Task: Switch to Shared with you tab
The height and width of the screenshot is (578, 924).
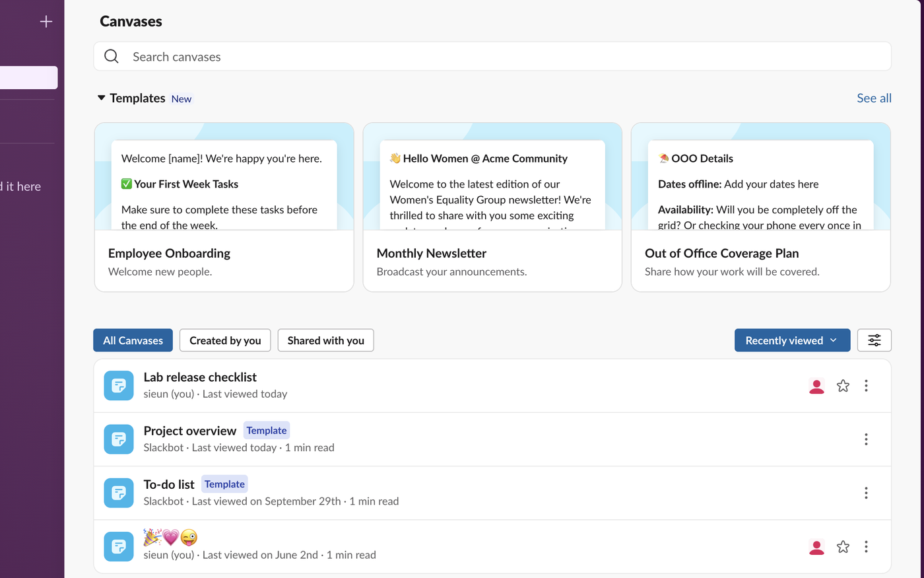Action: tap(325, 340)
